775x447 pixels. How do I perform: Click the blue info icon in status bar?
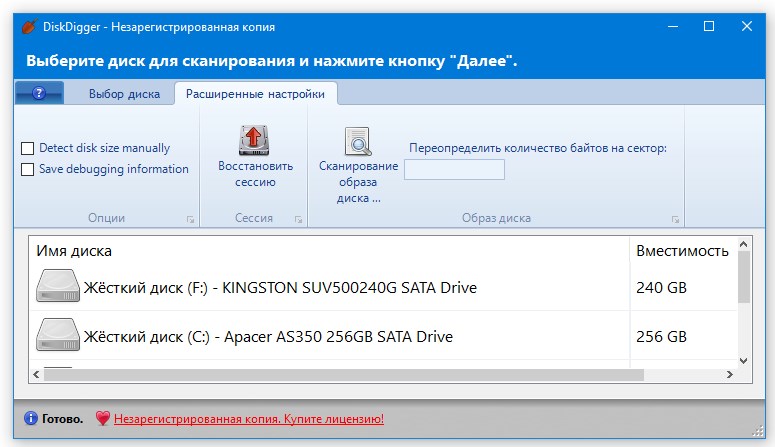(x=31, y=419)
